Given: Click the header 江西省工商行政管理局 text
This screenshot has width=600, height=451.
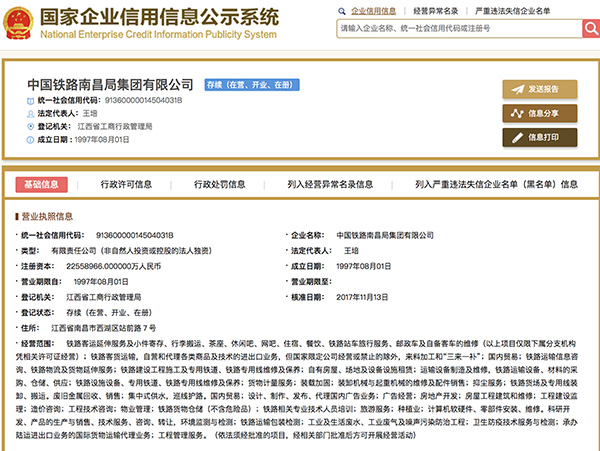Looking at the screenshot, I should (115, 127).
